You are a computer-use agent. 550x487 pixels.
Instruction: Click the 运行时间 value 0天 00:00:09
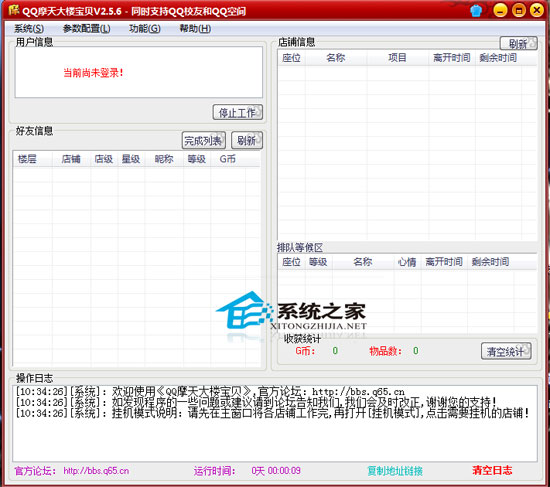tap(276, 471)
